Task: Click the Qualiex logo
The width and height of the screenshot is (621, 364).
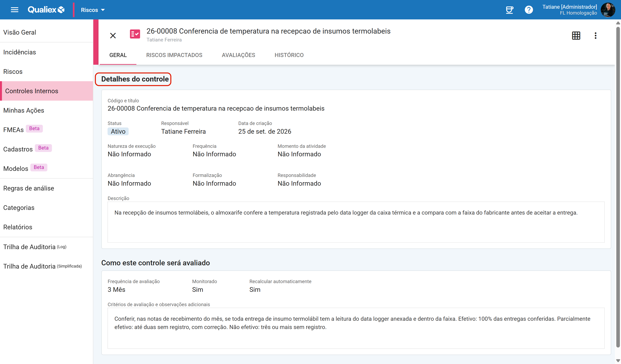Action: click(x=46, y=10)
